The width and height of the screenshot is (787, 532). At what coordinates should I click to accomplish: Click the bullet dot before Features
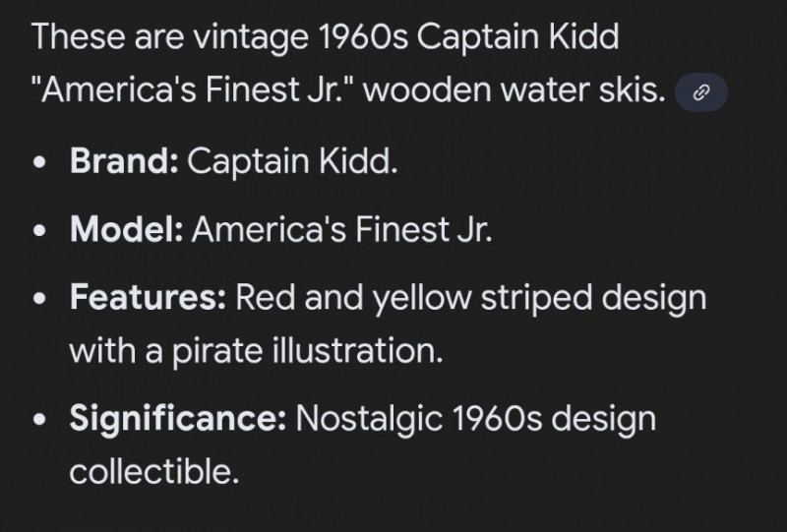tap(40, 299)
